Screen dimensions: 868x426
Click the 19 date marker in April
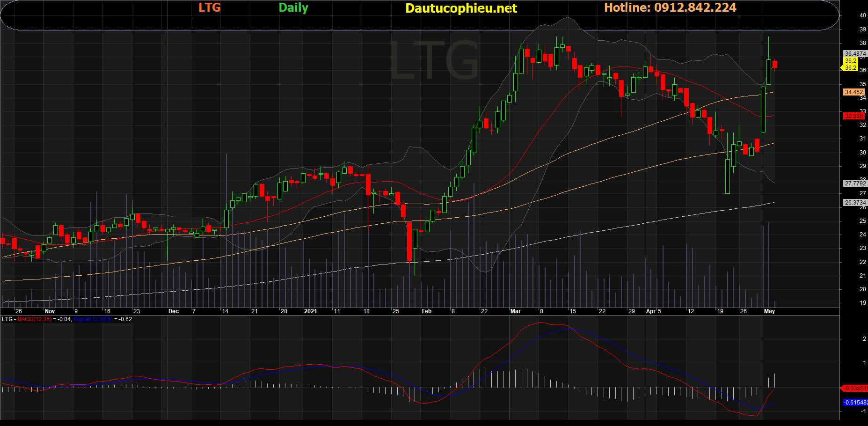(720, 311)
